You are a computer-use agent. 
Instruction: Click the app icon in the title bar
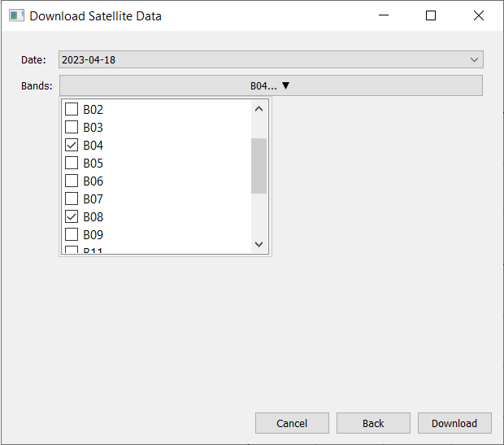coord(16,15)
